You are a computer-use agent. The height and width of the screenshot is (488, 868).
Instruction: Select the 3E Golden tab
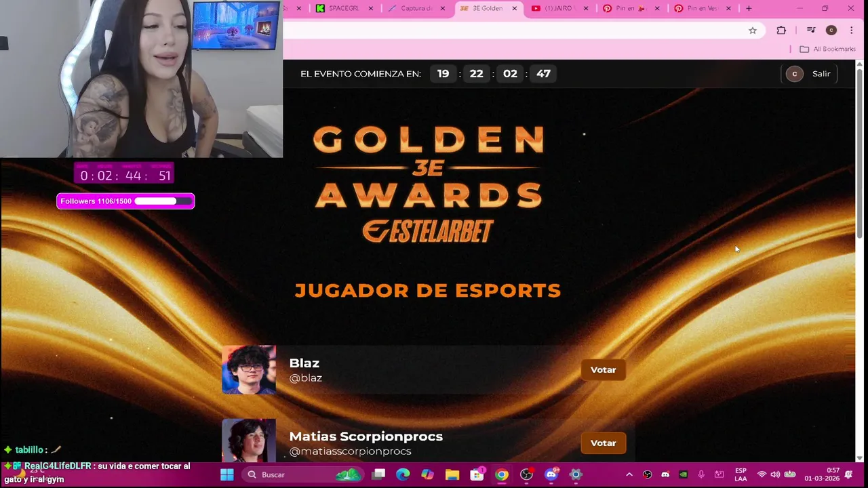click(488, 8)
